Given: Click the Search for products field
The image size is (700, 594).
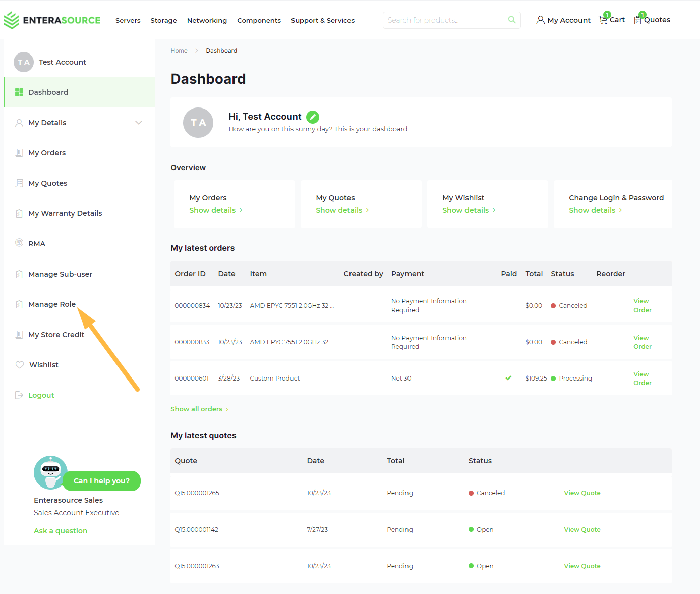Looking at the screenshot, I should (444, 20).
